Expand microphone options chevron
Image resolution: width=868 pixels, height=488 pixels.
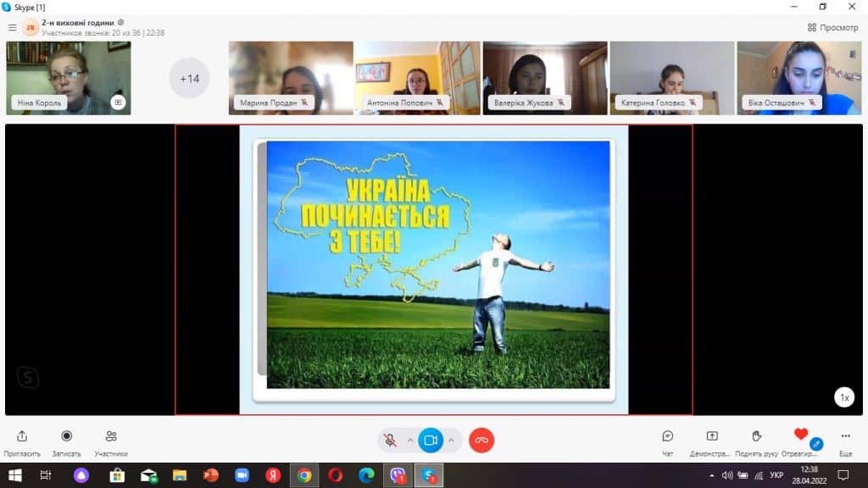pos(410,441)
